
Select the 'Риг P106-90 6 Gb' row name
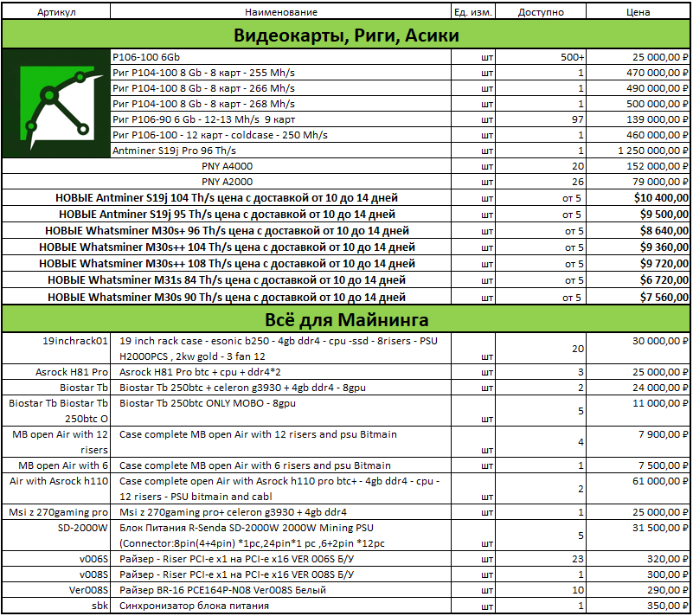point(280,119)
